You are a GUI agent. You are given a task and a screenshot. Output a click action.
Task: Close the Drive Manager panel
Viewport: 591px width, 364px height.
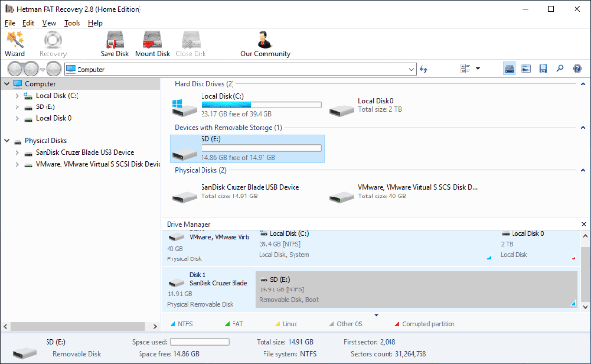[x=584, y=224]
